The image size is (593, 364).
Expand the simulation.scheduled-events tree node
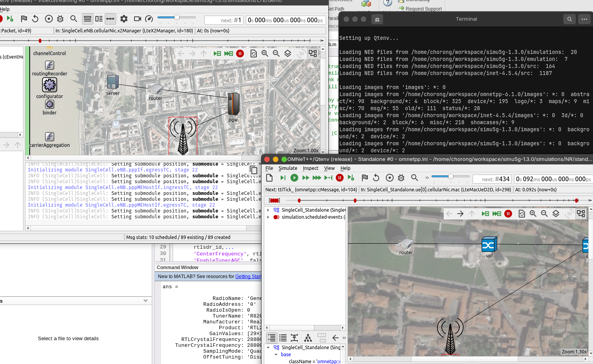268,217
